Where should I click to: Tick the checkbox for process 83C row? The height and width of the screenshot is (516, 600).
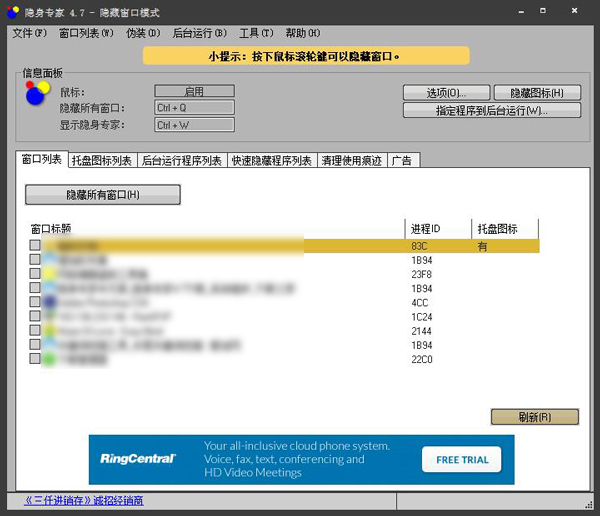35,245
